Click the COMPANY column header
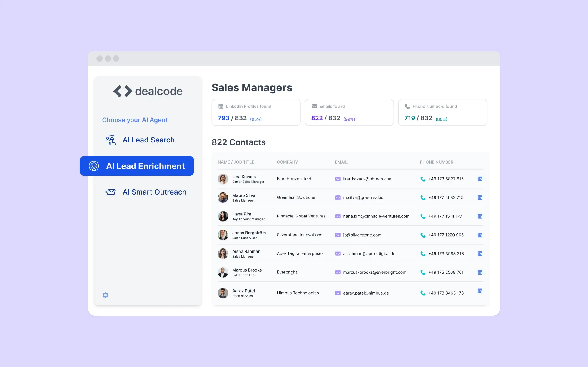This screenshot has width=588, height=367. click(287, 162)
